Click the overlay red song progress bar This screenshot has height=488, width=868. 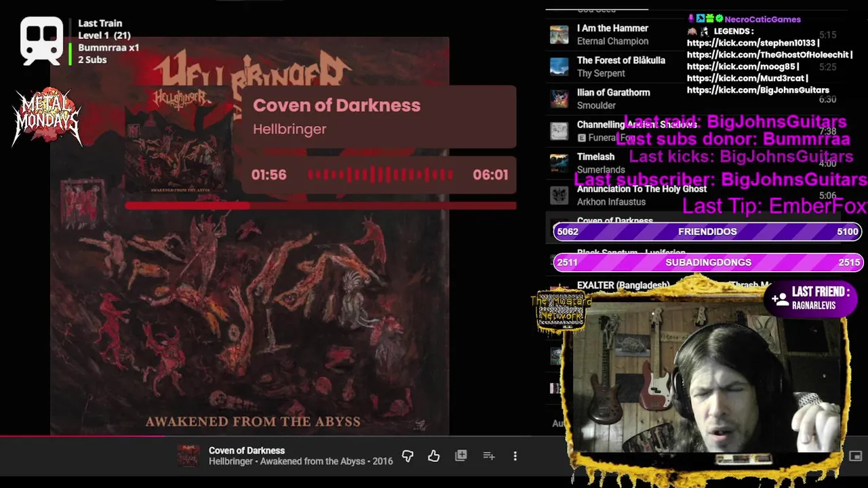(321, 205)
